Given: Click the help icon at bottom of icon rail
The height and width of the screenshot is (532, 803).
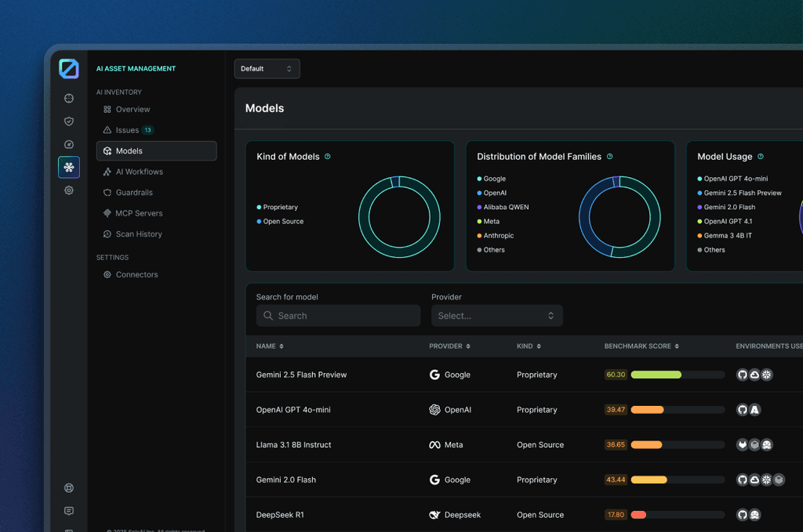Looking at the screenshot, I should pyautogui.click(x=69, y=487).
